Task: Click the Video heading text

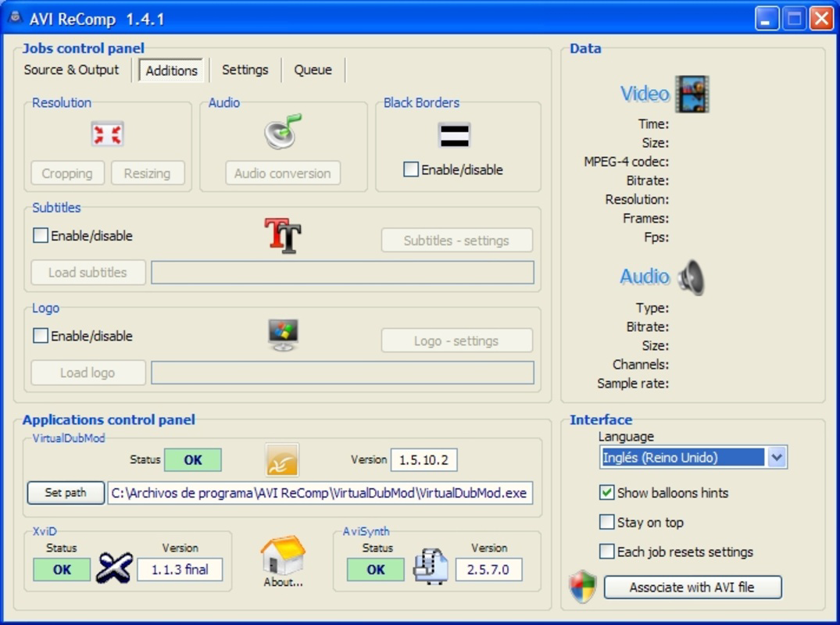Action: click(x=645, y=94)
